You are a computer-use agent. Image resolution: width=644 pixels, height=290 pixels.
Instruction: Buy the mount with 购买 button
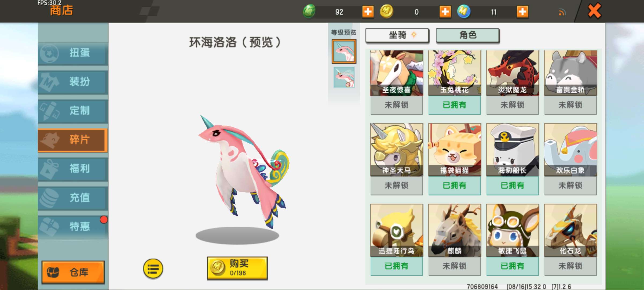point(237,268)
